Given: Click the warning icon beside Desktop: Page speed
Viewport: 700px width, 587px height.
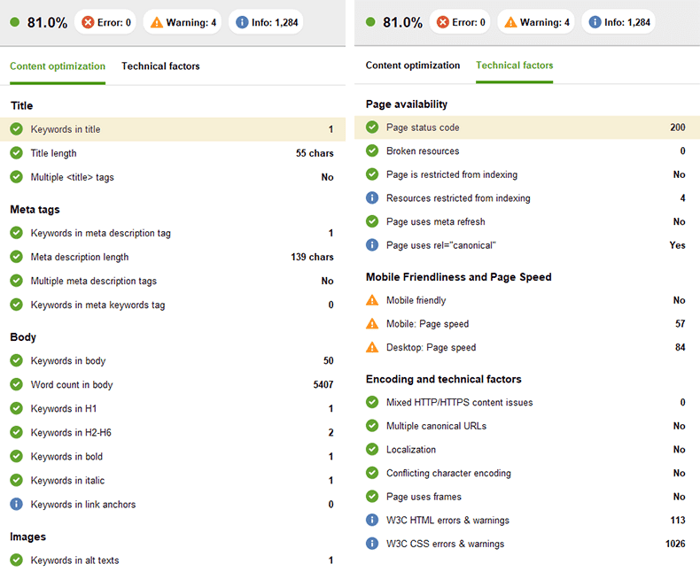Looking at the screenshot, I should coord(372,348).
